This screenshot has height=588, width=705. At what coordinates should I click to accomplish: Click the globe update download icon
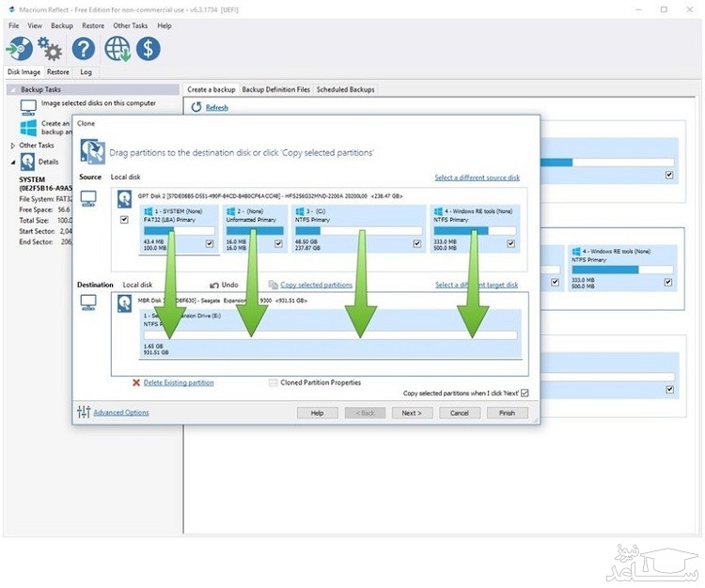pos(117,48)
